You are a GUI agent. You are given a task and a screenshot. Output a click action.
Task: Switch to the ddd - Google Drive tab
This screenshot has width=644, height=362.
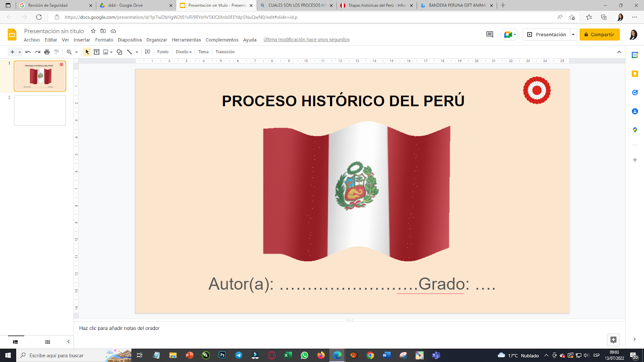pyautogui.click(x=136, y=5)
